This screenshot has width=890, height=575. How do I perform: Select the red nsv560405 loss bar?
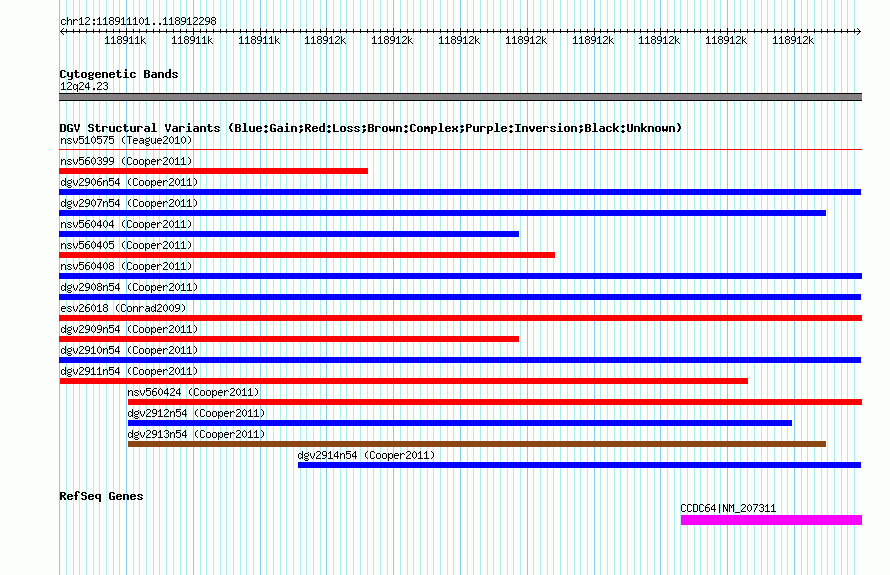click(x=307, y=255)
